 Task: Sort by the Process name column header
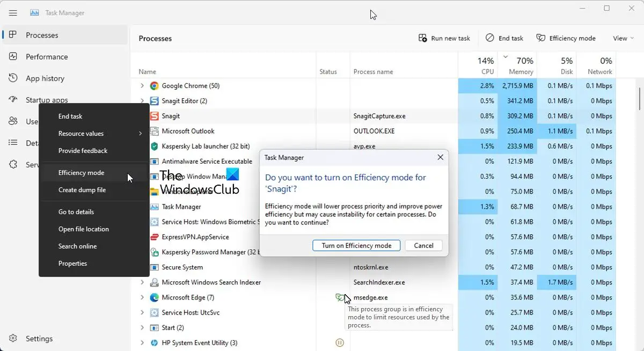point(404,65)
